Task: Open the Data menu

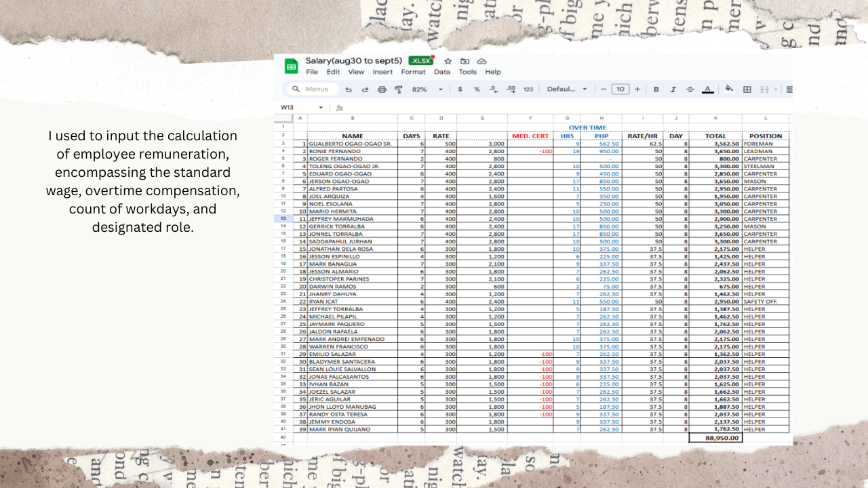Action: [x=441, y=72]
